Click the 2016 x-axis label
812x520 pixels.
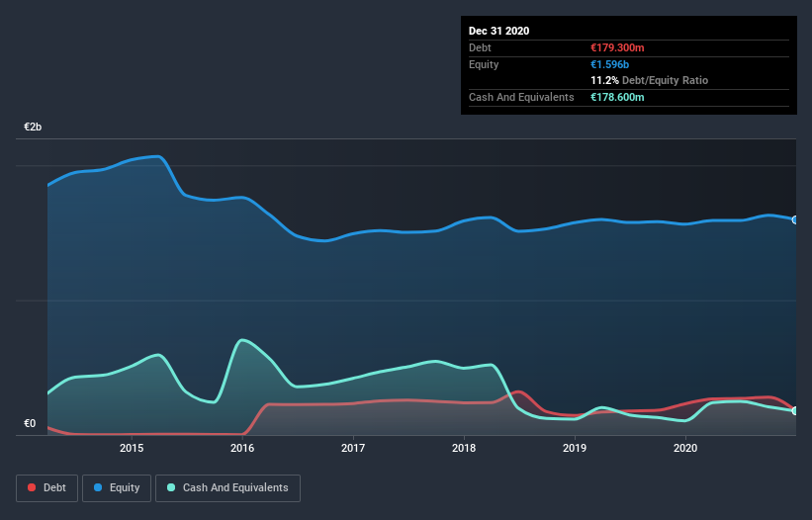click(x=242, y=448)
